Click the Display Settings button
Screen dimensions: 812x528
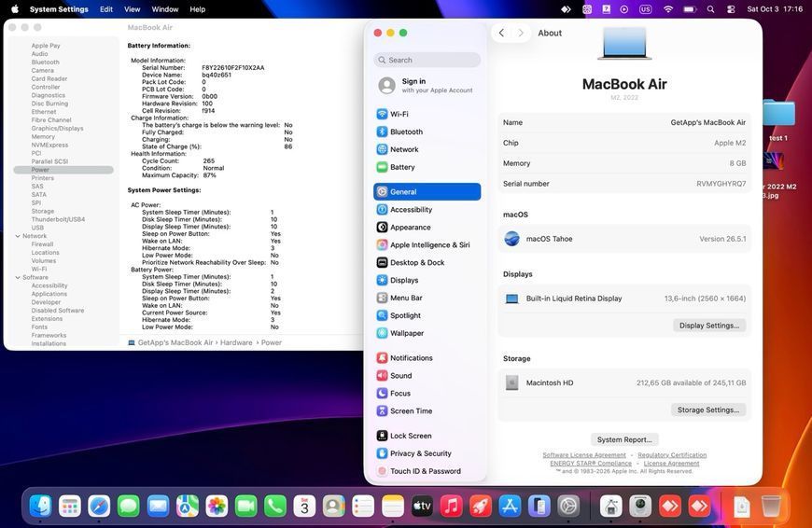tap(709, 326)
